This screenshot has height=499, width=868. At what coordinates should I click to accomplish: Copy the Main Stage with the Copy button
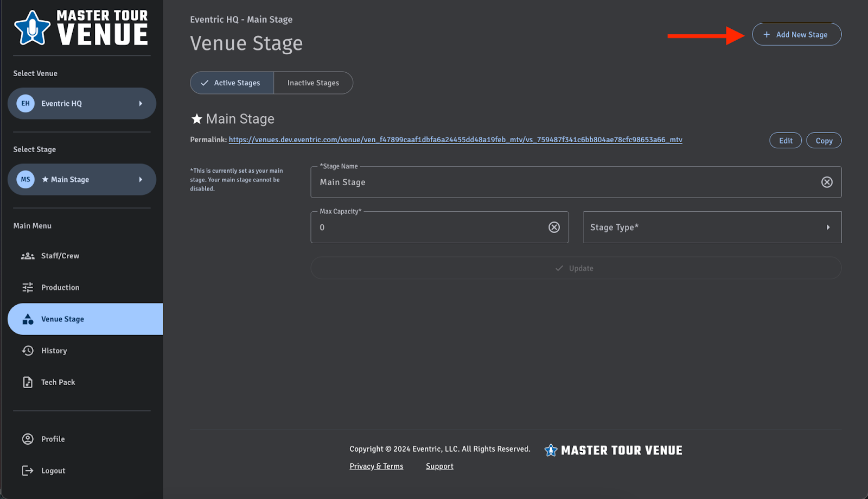[824, 140]
